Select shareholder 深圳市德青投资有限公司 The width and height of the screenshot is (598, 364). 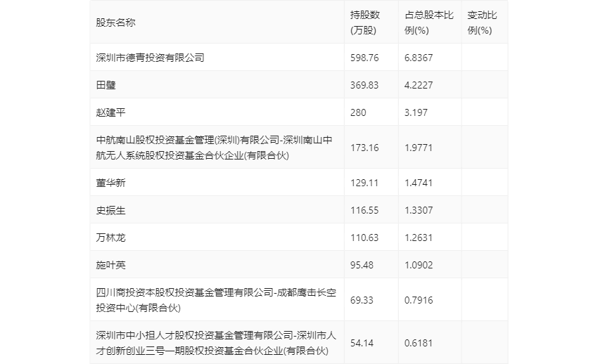pyautogui.click(x=151, y=58)
